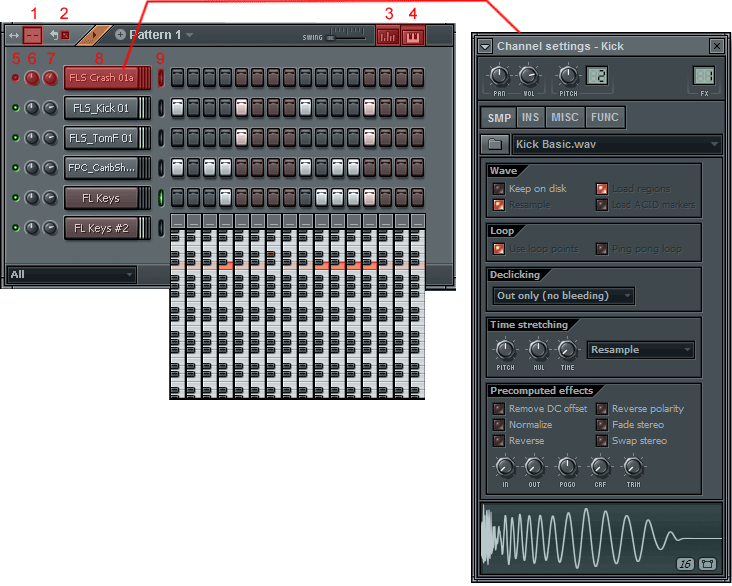Toggle Use loop points checkbox
This screenshot has height=586, width=732.
tap(499, 249)
